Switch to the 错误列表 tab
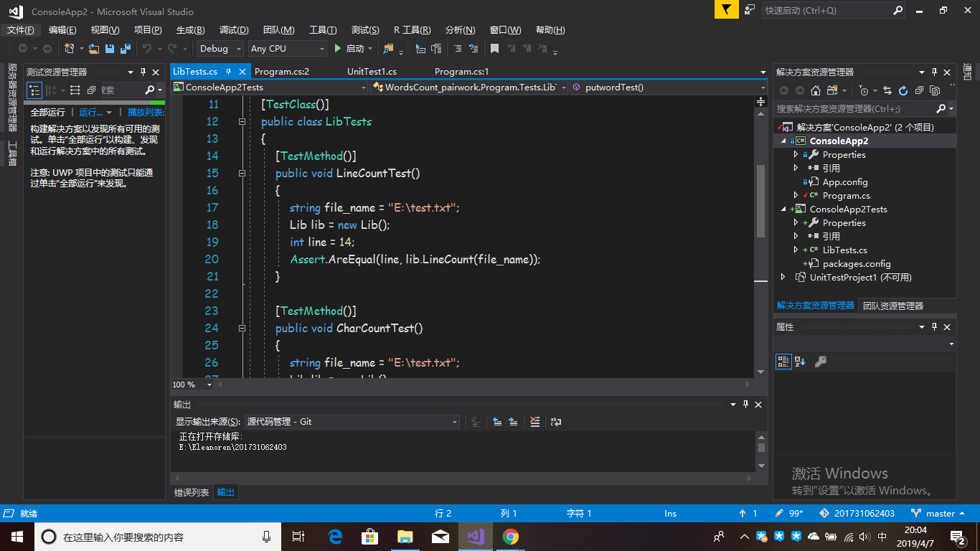This screenshot has width=980, height=551. coord(192,492)
